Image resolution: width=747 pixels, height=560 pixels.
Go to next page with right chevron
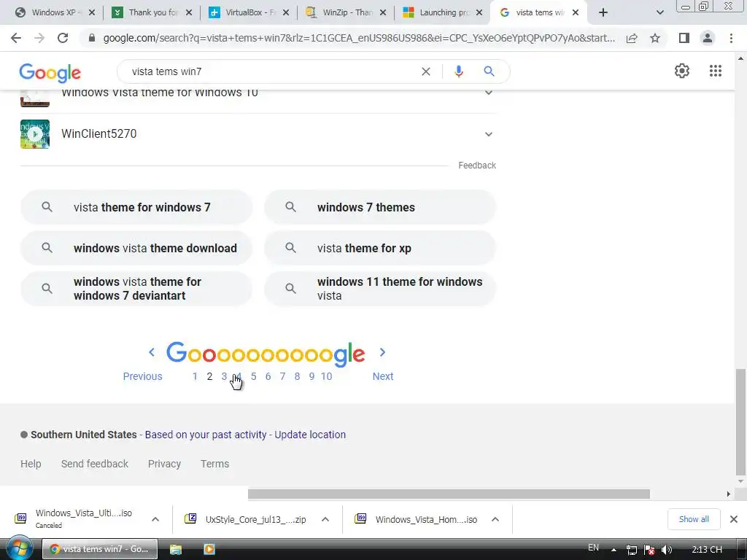pyautogui.click(x=382, y=352)
